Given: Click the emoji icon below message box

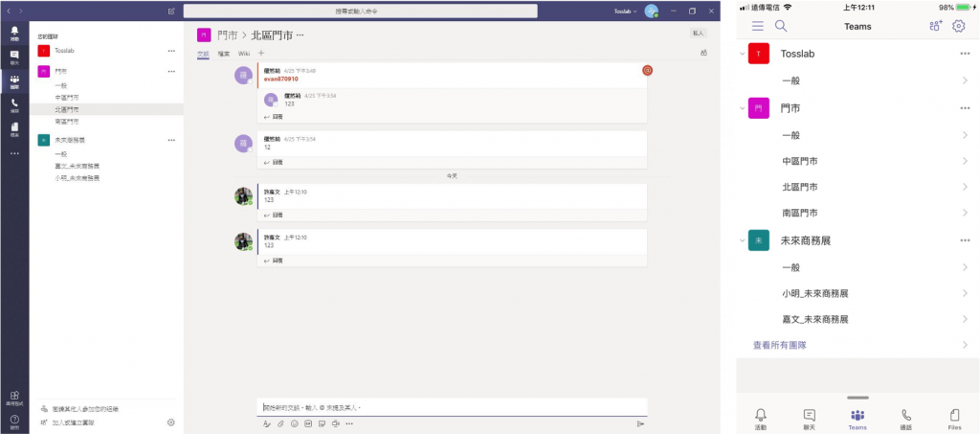Looking at the screenshot, I should tap(295, 423).
